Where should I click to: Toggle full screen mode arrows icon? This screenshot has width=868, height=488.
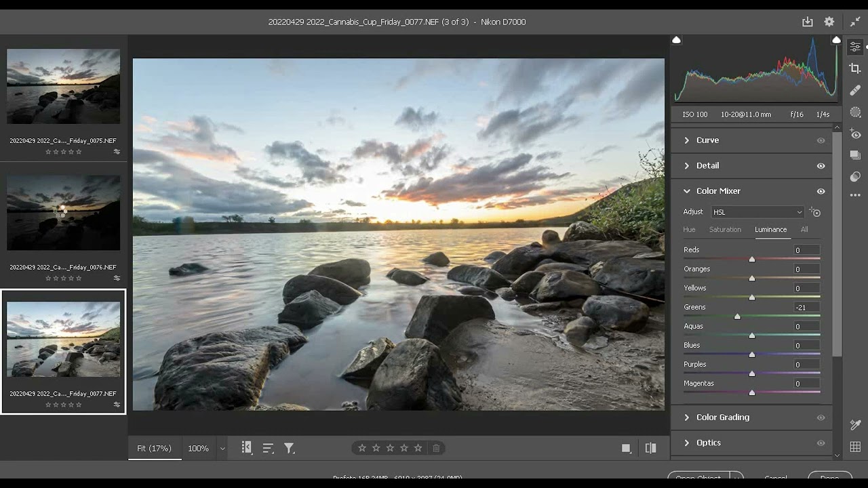pos(855,22)
